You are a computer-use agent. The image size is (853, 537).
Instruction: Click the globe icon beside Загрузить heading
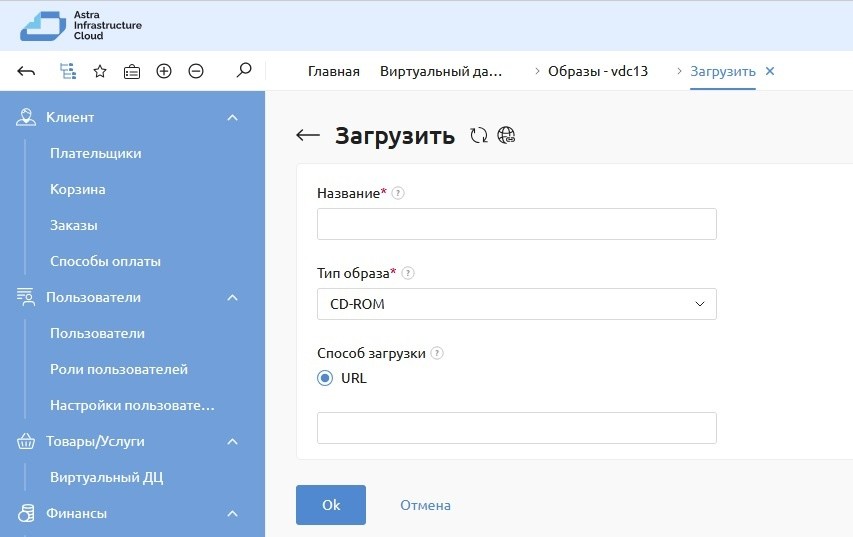click(506, 136)
